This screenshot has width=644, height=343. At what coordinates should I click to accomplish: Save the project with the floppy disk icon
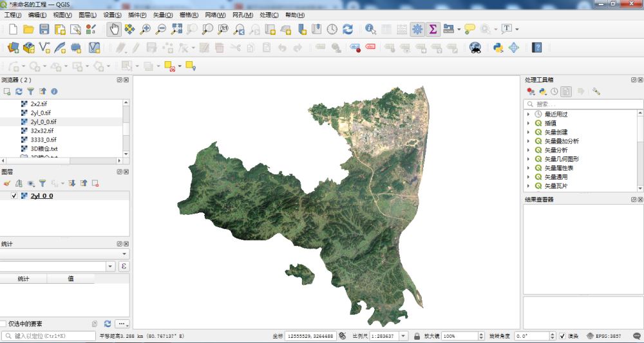[x=44, y=29]
